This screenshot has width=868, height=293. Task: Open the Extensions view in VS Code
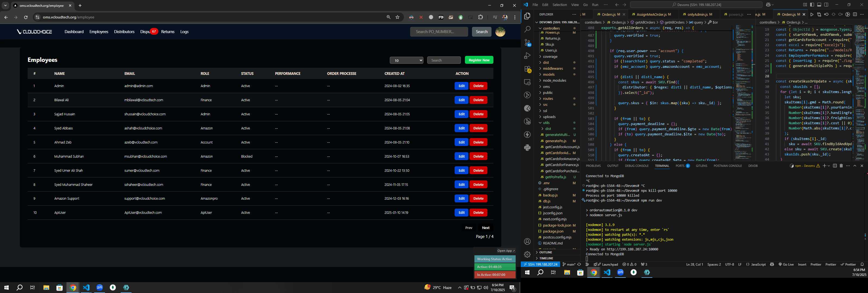(x=527, y=69)
